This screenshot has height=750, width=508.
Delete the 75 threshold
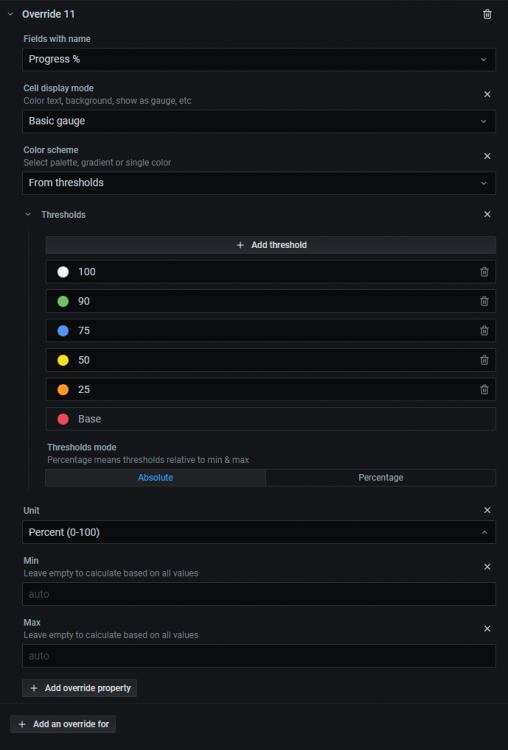pos(484,331)
